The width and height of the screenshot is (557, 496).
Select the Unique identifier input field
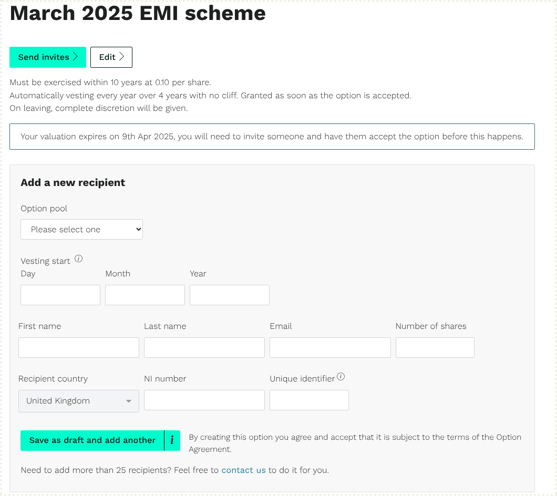pyautogui.click(x=309, y=400)
